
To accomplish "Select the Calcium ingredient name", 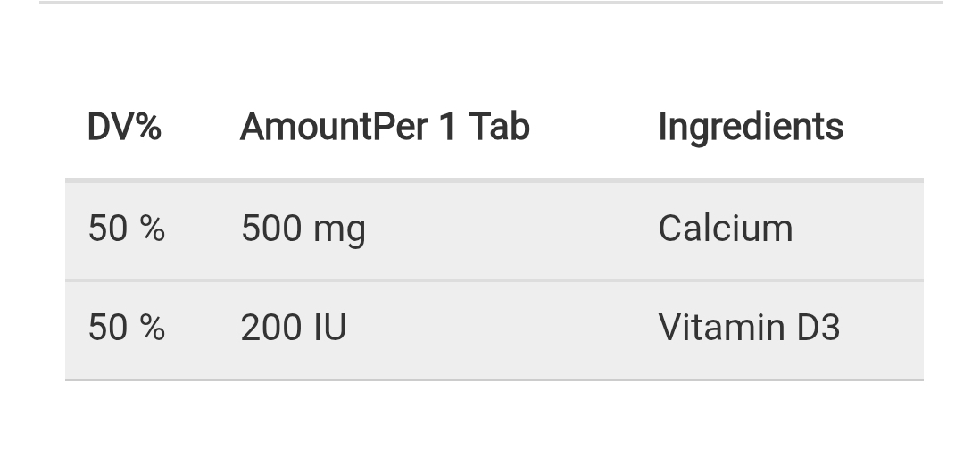I will 725,229.
